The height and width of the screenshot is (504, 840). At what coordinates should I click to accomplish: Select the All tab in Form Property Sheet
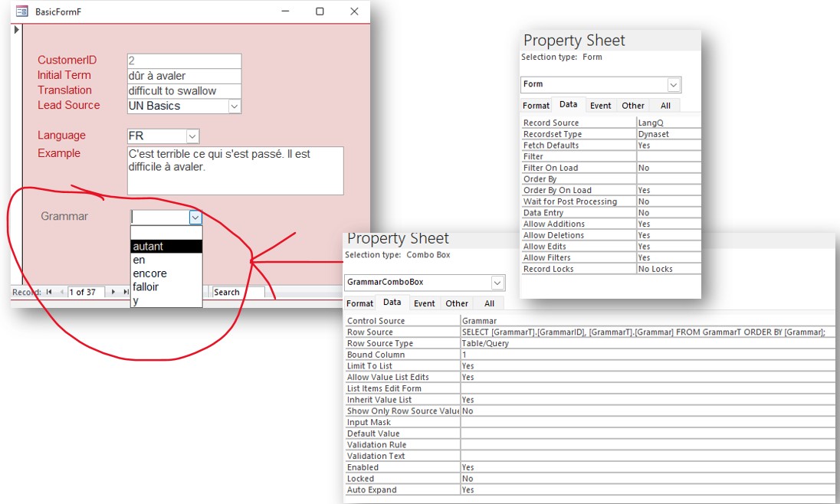pyautogui.click(x=664, y=106)
